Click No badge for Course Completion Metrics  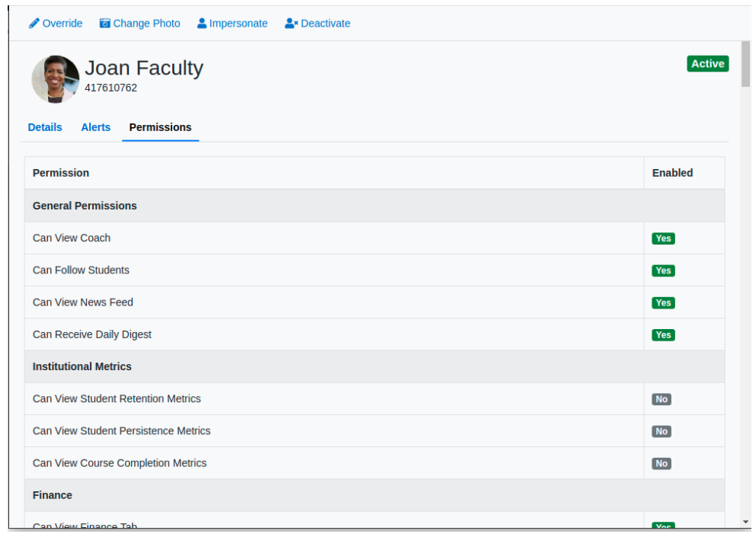[x=661, y=464]
